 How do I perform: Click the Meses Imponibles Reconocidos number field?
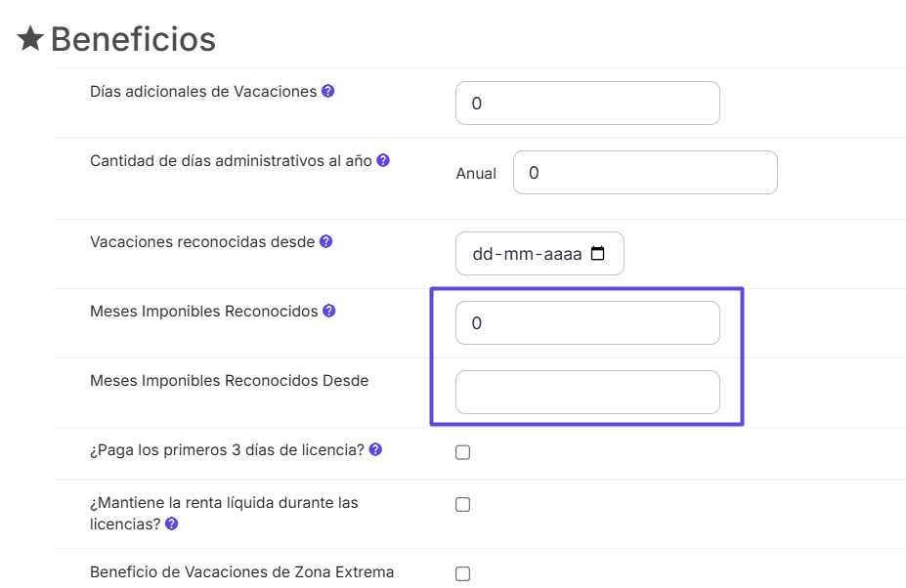pyautogui.click(x=587, y=322)
